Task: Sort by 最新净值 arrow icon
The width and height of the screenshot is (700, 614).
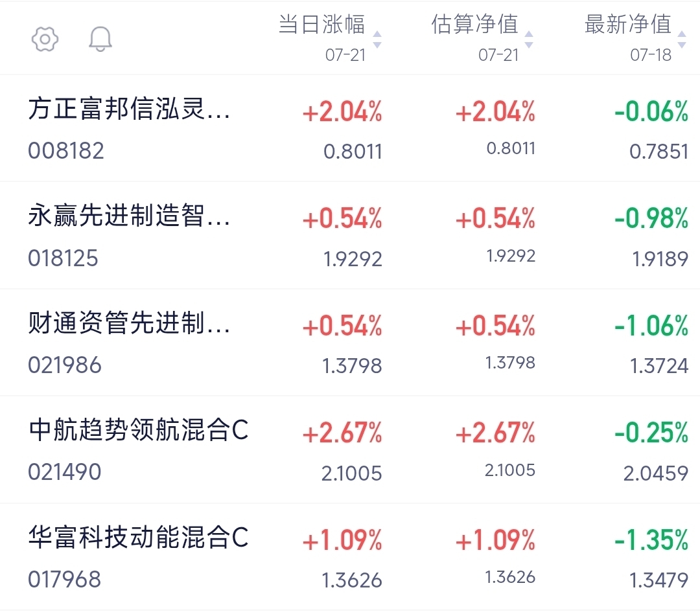Action: point(682,40)
